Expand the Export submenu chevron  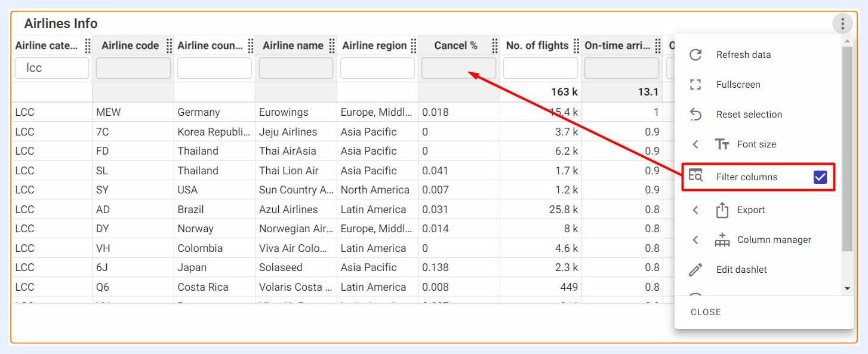click(695, 210)
